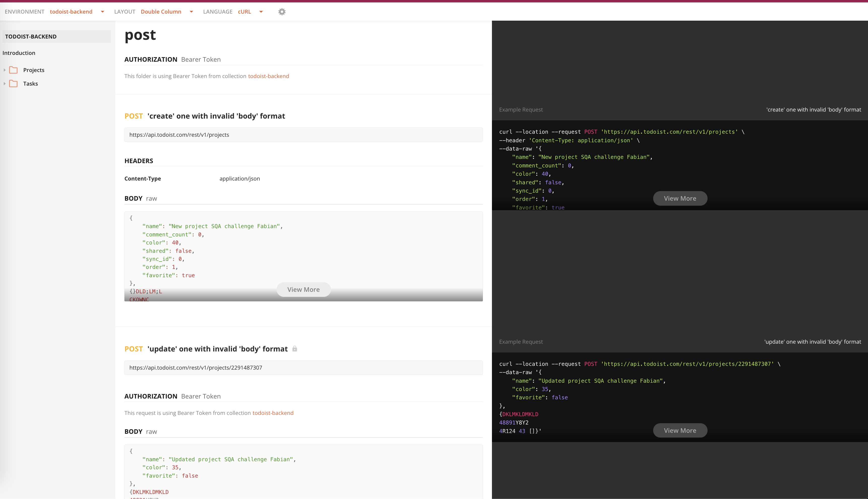Click the expand arrow next to Projects
Screen dimensions: 868x499
[5, 70]
